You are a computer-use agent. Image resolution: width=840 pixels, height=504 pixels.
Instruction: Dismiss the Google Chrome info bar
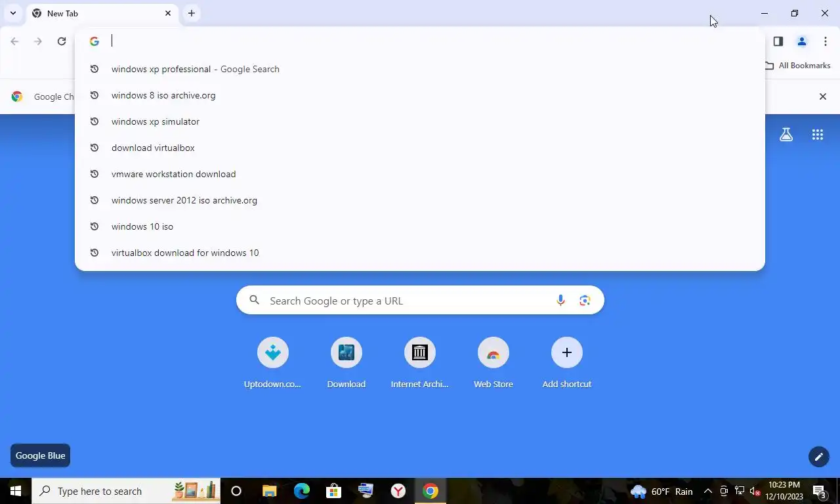[823, 96]
